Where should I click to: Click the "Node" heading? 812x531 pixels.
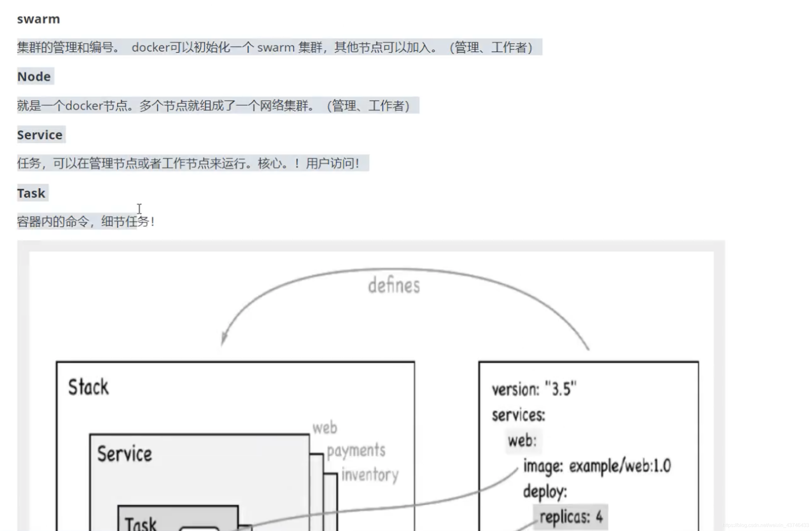[34, 76]
